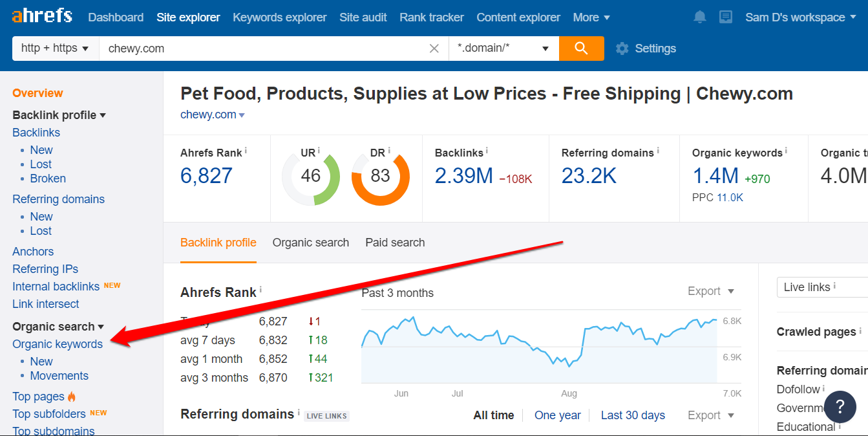Open Referring IPs report
868x436 pixels.
(45, 269)
